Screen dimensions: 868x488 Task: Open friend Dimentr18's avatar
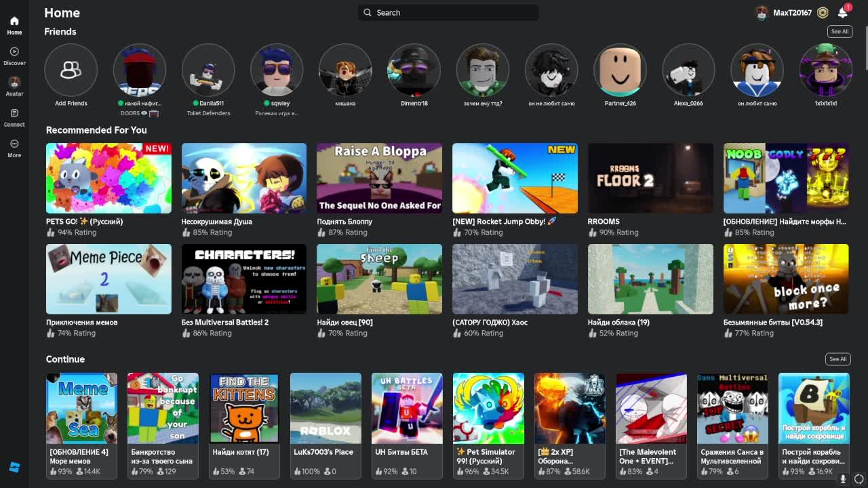(414, 70)
